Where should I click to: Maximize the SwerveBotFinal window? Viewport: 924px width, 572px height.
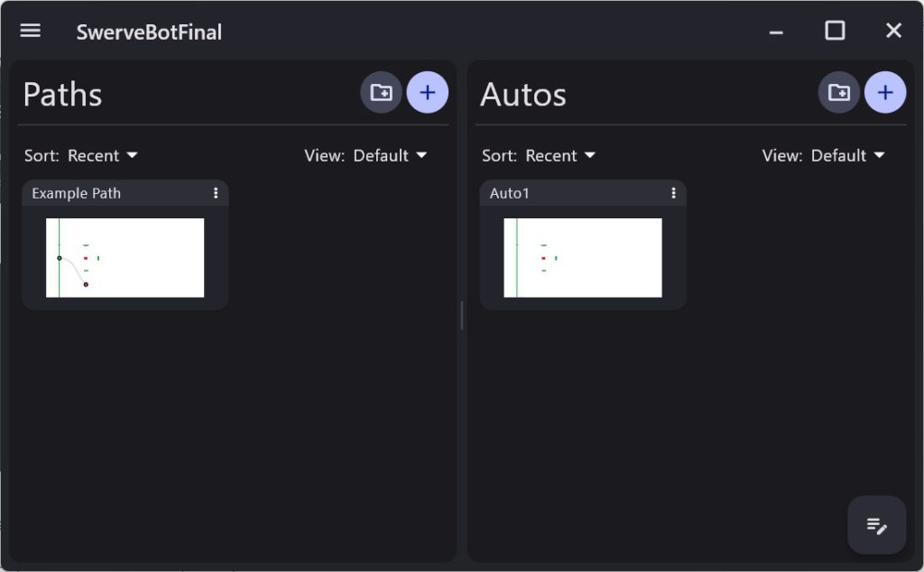[835, 31]
